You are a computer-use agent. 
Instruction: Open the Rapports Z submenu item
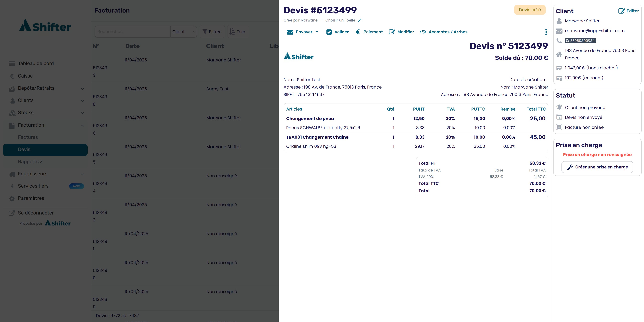tap(45, 162)
